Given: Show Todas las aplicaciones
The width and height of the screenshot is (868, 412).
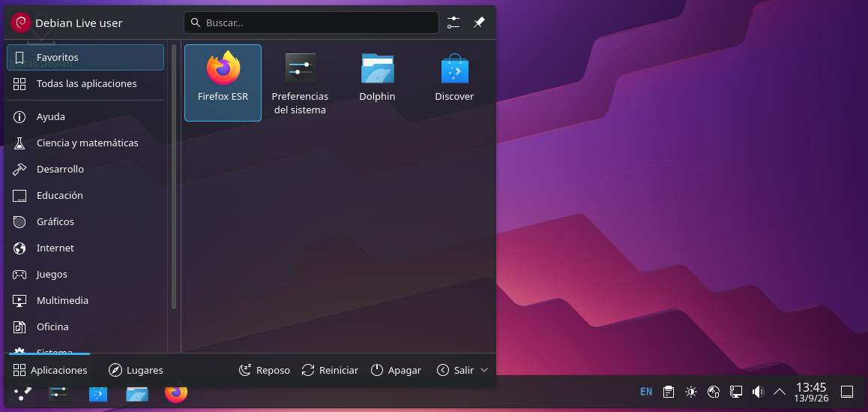Looking at the screenshot, I should [x=85, y=84].
